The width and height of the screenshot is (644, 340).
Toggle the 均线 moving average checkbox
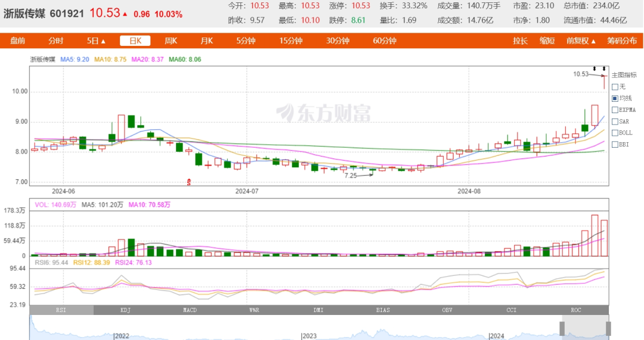(615, 98)
